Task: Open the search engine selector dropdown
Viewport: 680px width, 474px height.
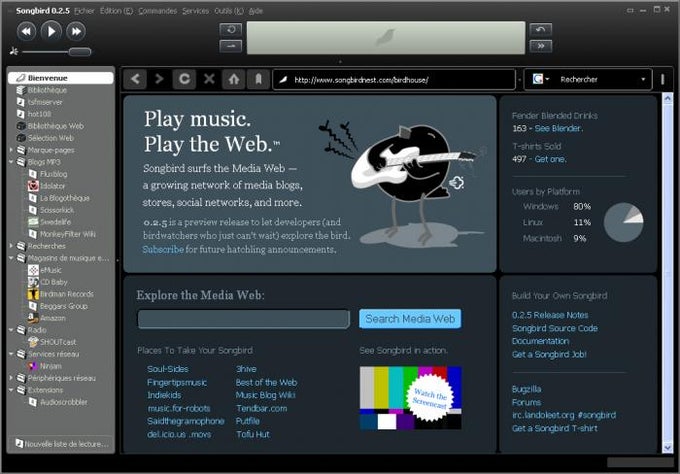Action: pos(541,79)
